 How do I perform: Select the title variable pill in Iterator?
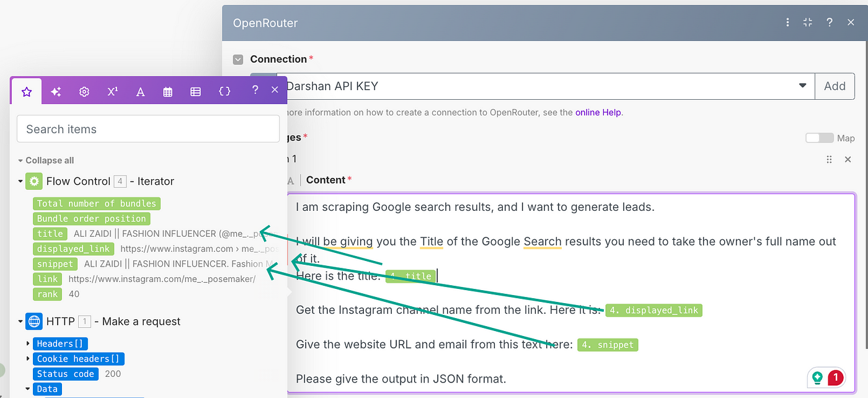point(50,234)
